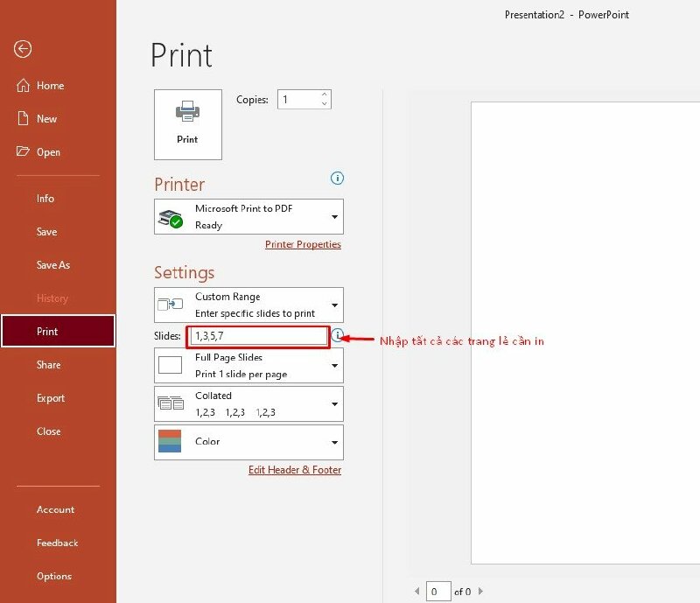Click the info icon beside the Slides field
700x603 pixels.
coord(339,334)
